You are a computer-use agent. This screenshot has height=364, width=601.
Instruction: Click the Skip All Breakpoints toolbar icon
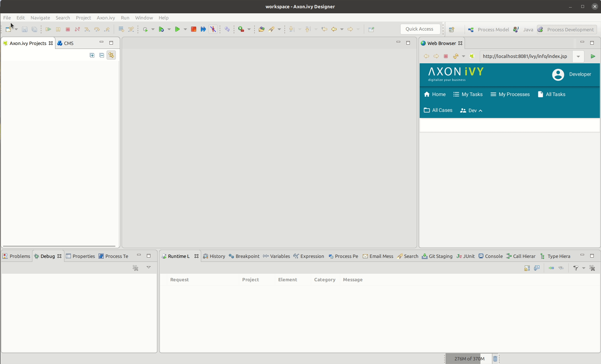[x=213, y=29]
